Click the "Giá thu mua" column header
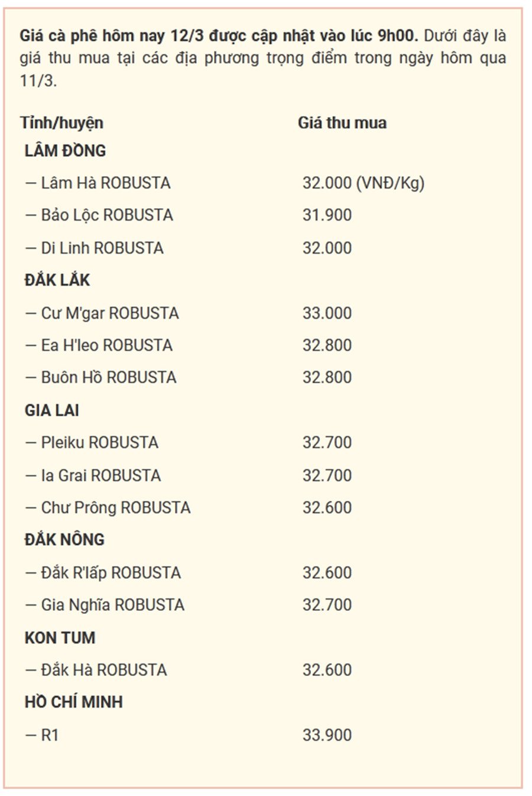Image resolution: width=532 pixels, height=796 pixels. (x=342, y=123)
